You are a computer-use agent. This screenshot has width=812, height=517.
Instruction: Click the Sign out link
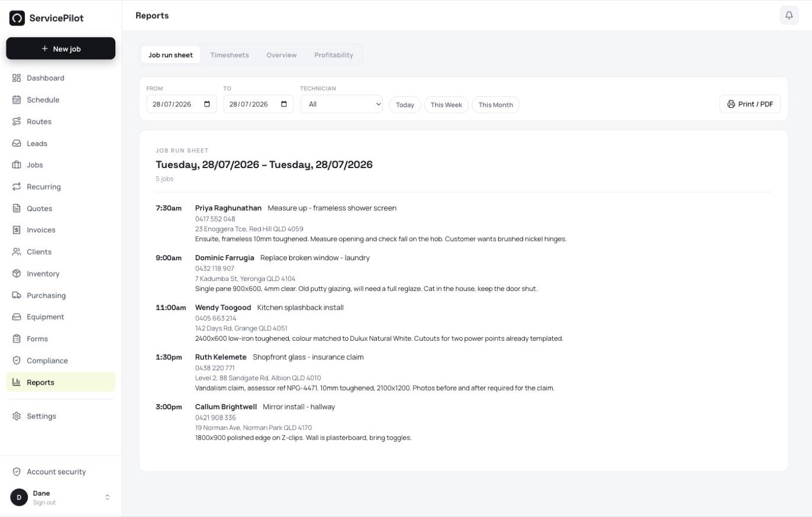click(44, 503)
